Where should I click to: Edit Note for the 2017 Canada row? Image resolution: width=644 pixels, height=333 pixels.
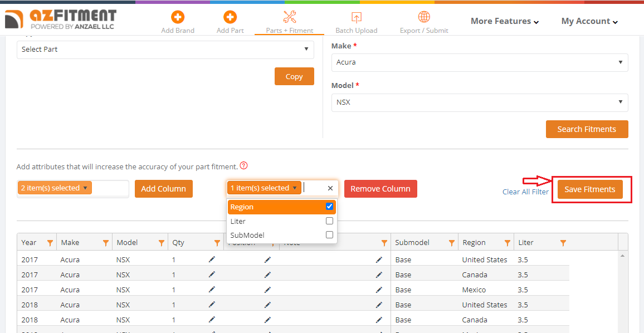[379, 275]
